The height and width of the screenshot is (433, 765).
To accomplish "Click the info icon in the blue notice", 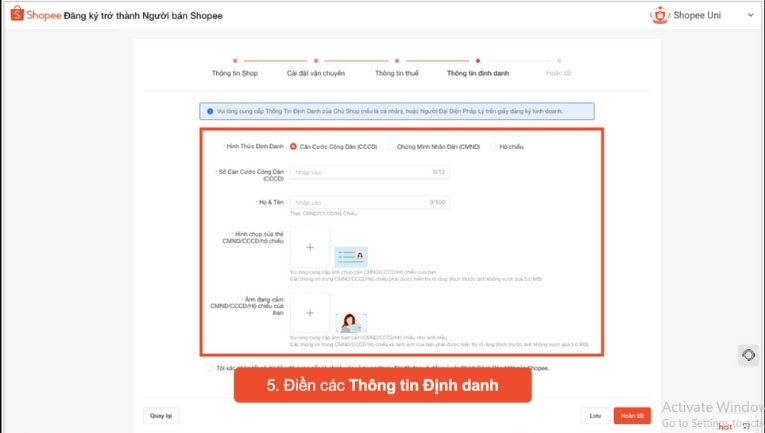I will [x=210, y=111].
